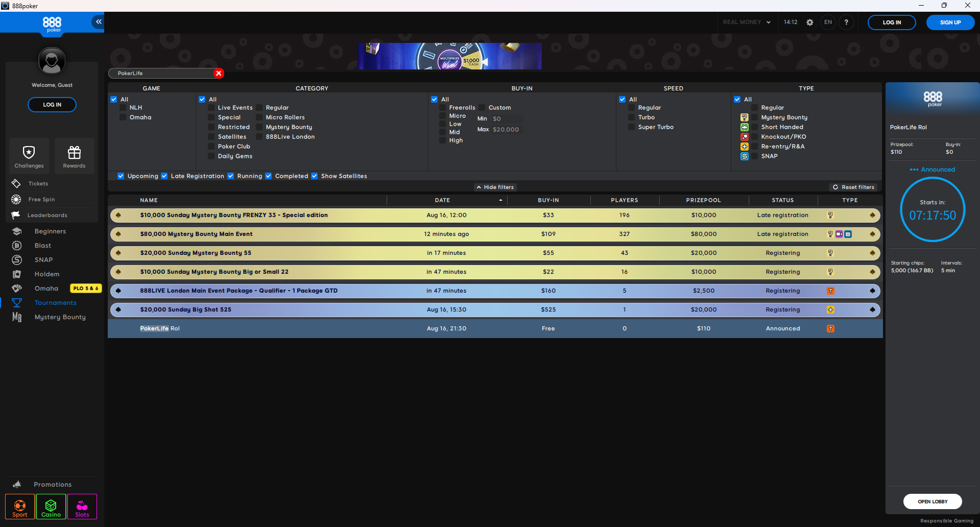The height and width of the screenshot is (527, 980).
Task: Click Knockout/PKO type icon in filters
Action: pos(745,137)
